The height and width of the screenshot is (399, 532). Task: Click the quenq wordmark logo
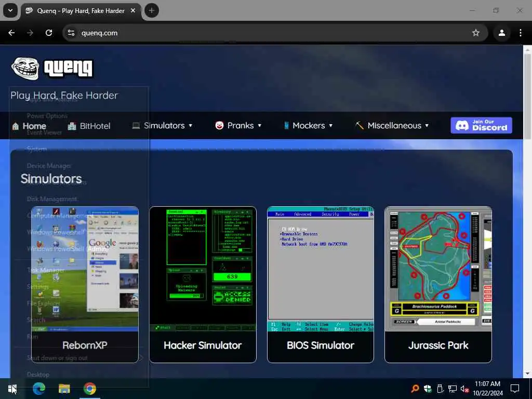[x=68, y=69]
